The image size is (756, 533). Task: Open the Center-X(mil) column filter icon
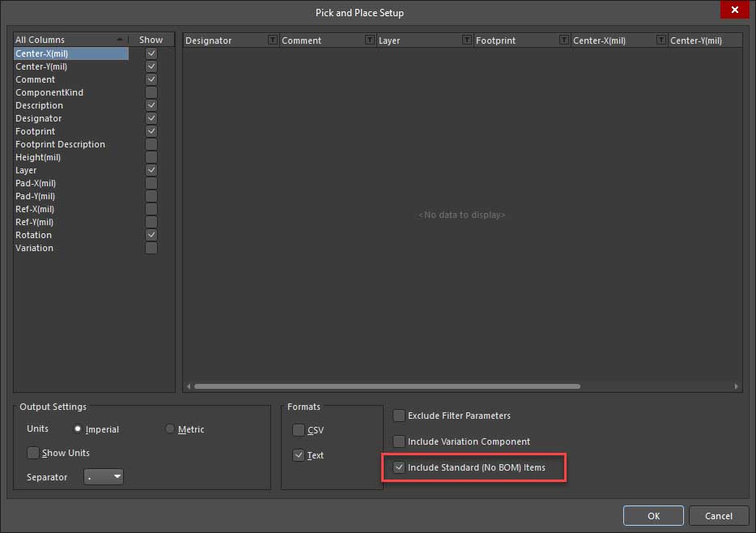coord(661,40)
